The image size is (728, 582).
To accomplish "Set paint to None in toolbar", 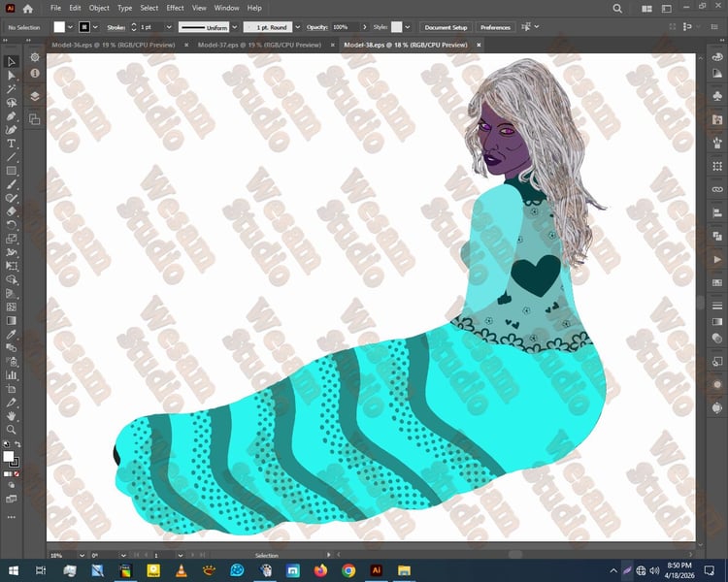I will click(17, 474).
